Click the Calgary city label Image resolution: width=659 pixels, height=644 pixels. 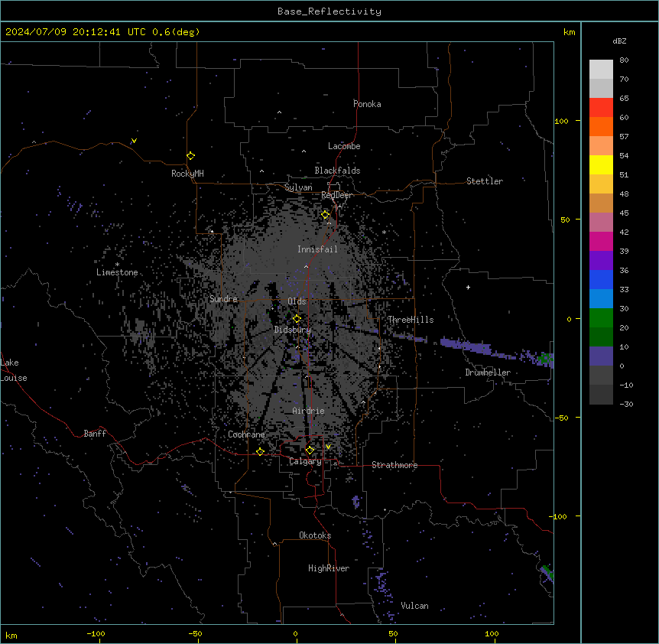point(305,461)
